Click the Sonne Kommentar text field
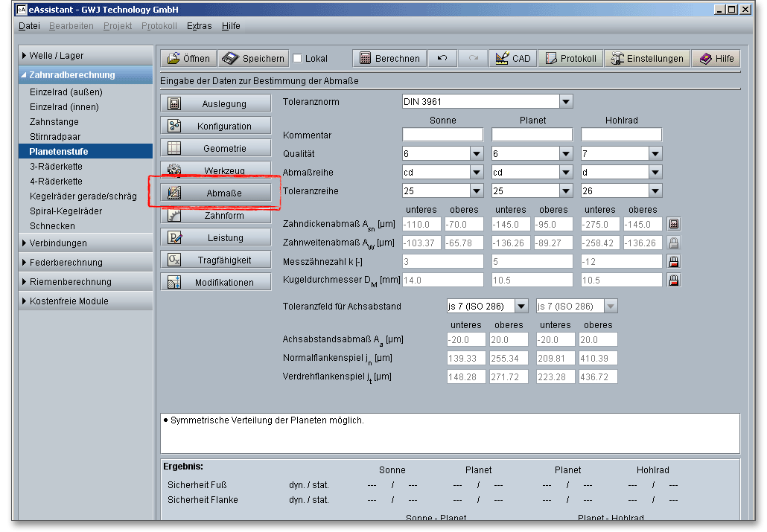 [442, 135]
